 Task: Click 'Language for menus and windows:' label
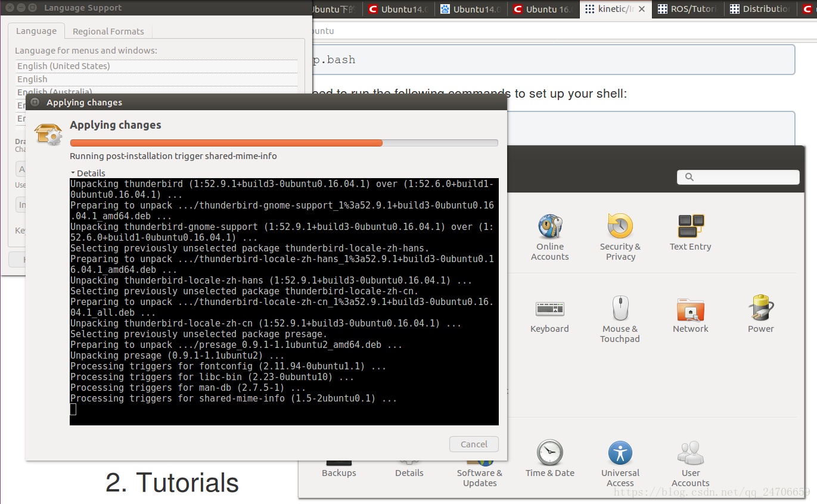tap(86, 51)
